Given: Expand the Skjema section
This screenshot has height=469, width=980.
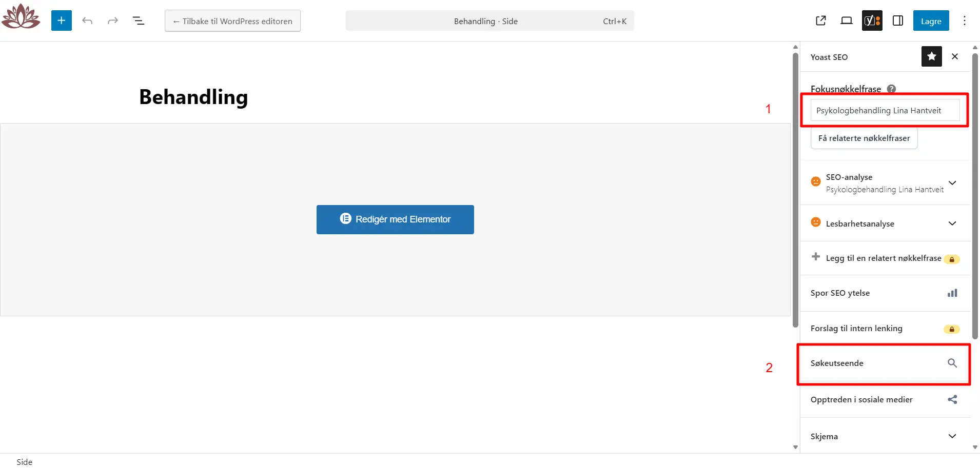Looking at the screenshot, I should point(885,436).
